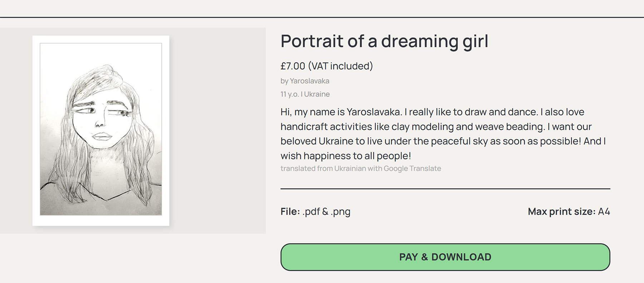Click the 'File:' label
Viewport: 644px width, 283px height.
[290, 212]
